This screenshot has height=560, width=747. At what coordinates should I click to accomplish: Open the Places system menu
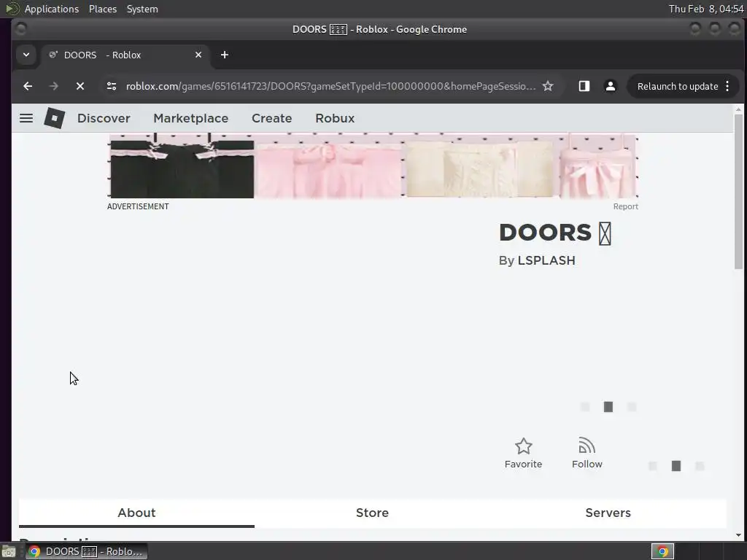click(102, 9)
